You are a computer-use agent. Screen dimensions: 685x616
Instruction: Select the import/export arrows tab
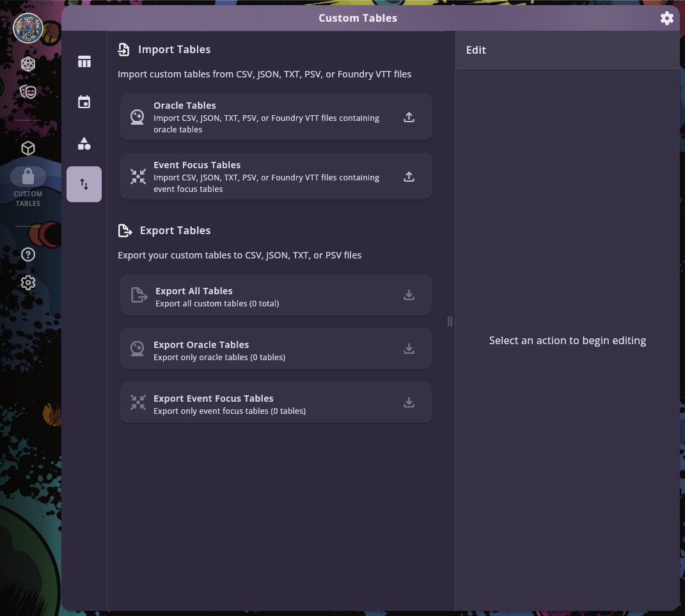click(x=84, y=184)
